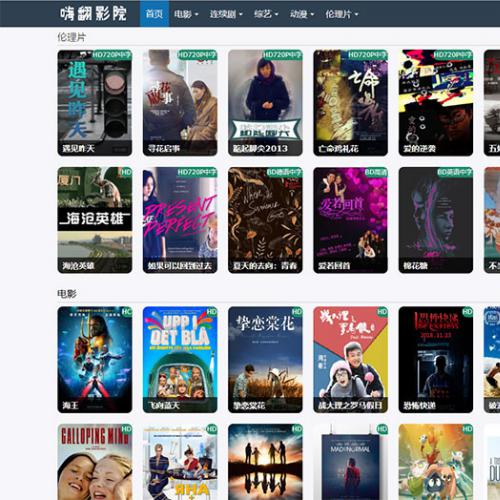500x500 pixels.
Task: Open the 嗨翻影院 site logo
Action: (x=93, y=14)
